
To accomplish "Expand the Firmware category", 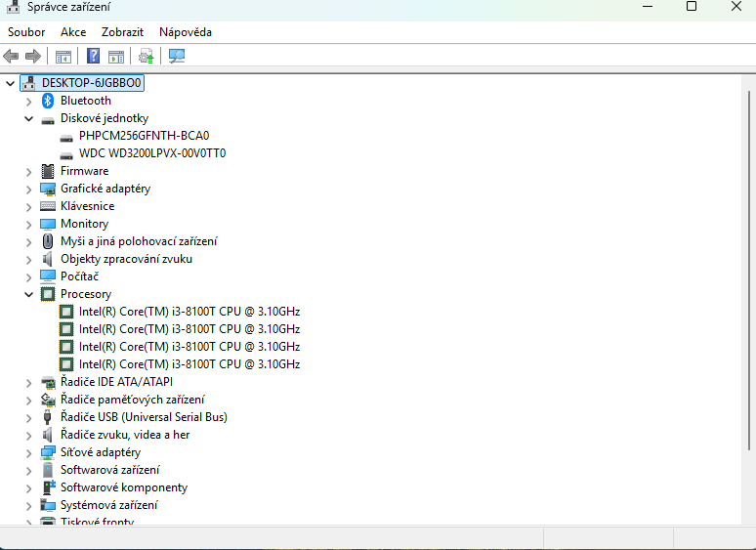I will 29,172.
